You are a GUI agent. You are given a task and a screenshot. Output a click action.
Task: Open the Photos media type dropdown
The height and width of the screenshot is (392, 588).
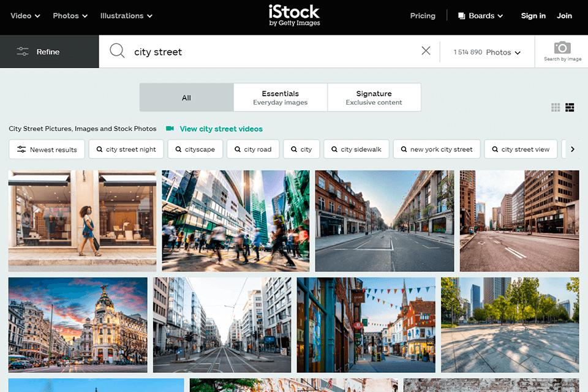(x=487, y=52)
